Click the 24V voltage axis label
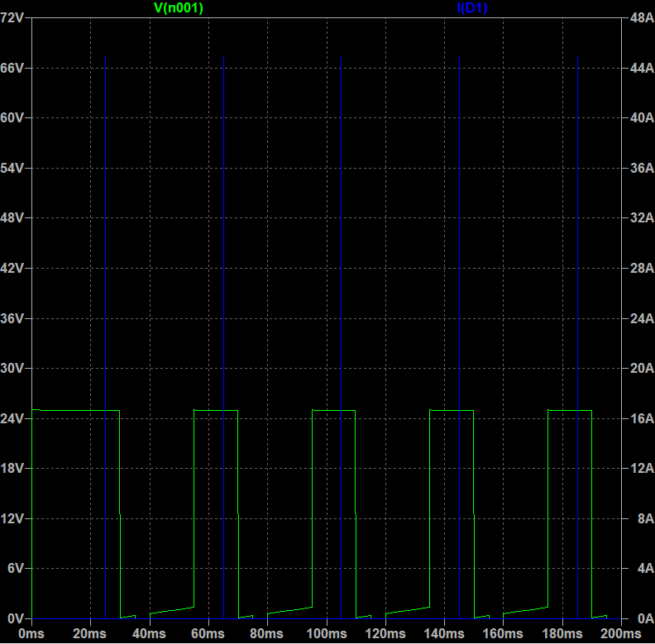The image size is (655, 644). (12, 418)
